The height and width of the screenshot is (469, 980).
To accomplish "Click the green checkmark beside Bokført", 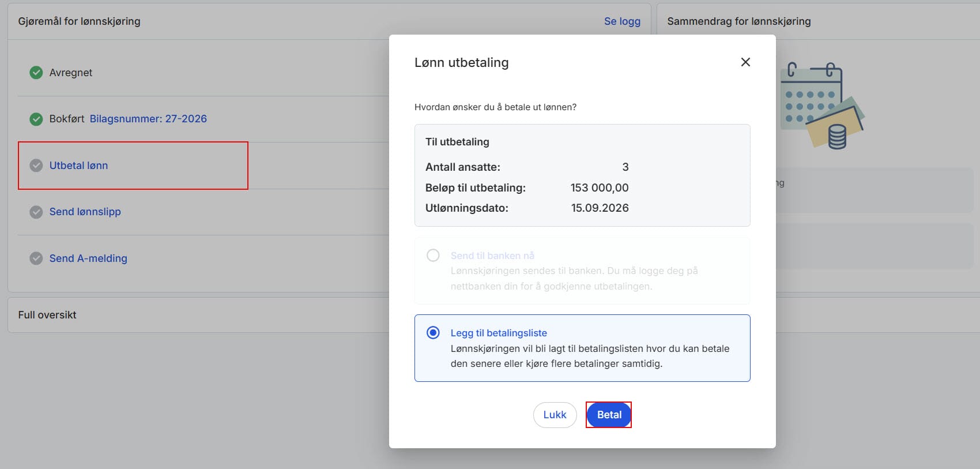I will 36,119.
